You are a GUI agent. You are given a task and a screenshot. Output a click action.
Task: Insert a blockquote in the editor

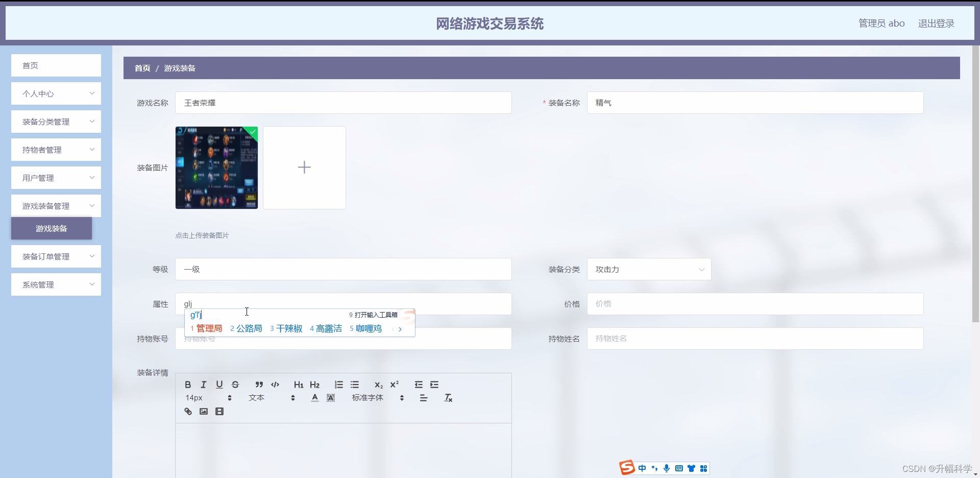(x=259, y=385)
